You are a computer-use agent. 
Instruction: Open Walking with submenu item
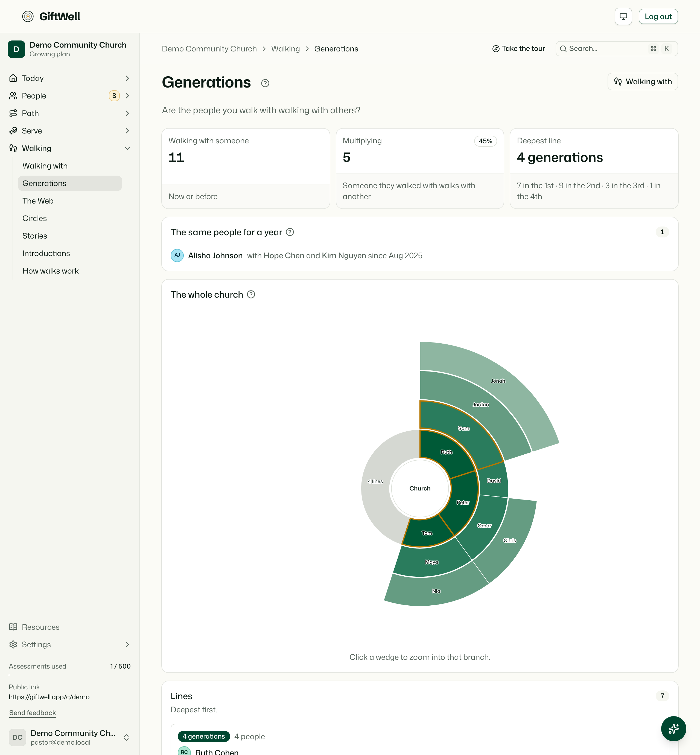click(70, 165)
